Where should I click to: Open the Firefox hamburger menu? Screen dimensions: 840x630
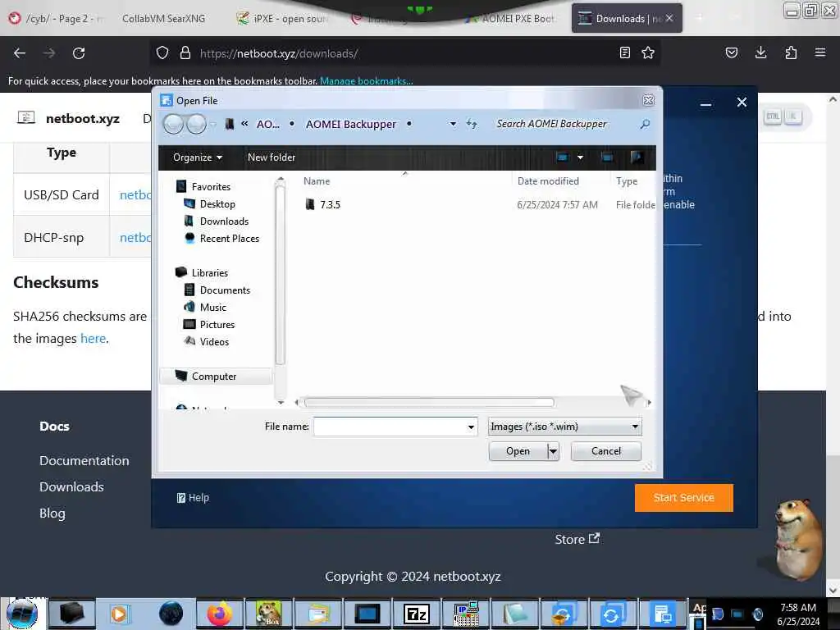click(x=820, y=52)
